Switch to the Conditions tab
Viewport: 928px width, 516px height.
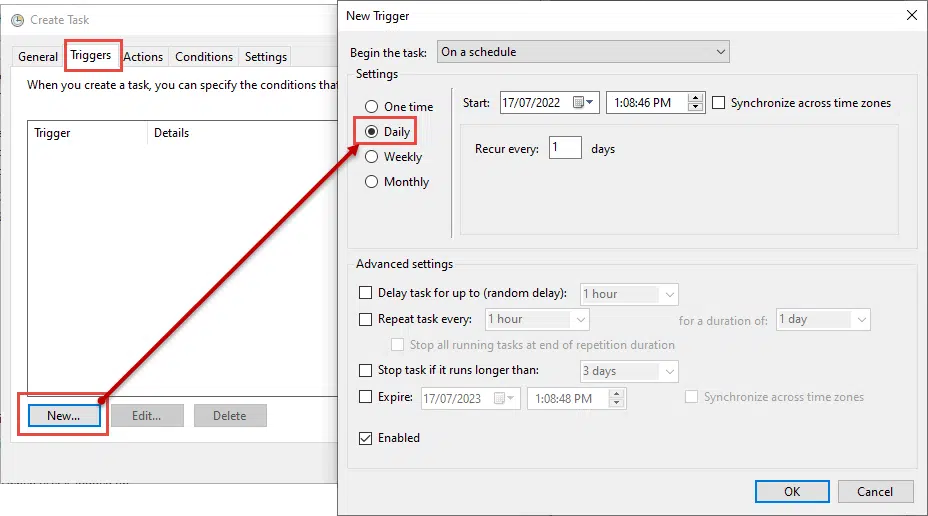(204, 57)
